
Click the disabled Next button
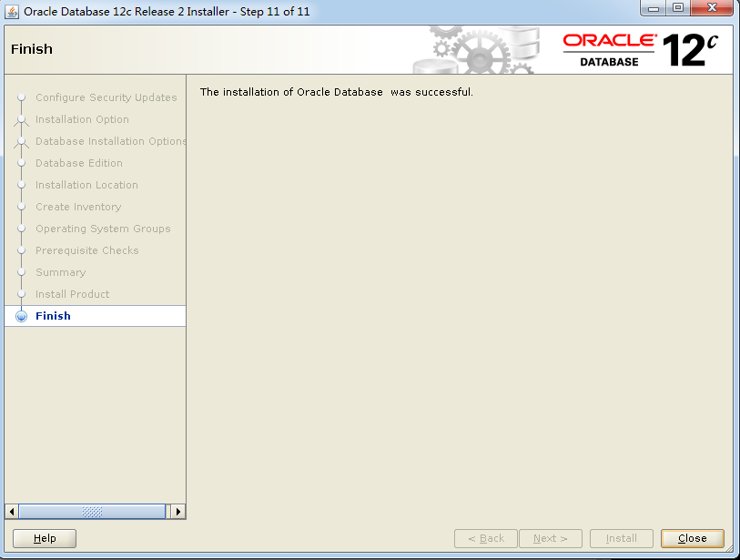pyautogui.click(x=551, y=538)
